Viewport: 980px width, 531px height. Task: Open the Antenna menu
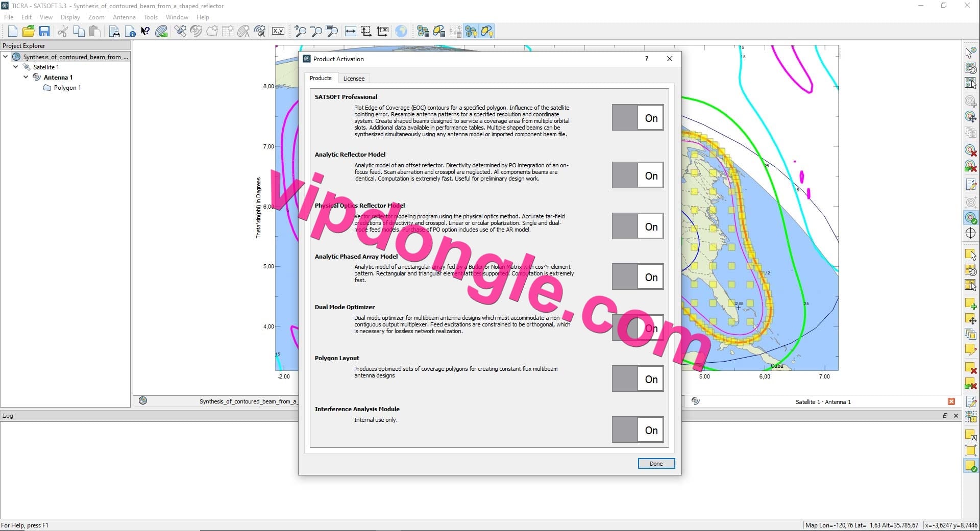coord(124,17)
